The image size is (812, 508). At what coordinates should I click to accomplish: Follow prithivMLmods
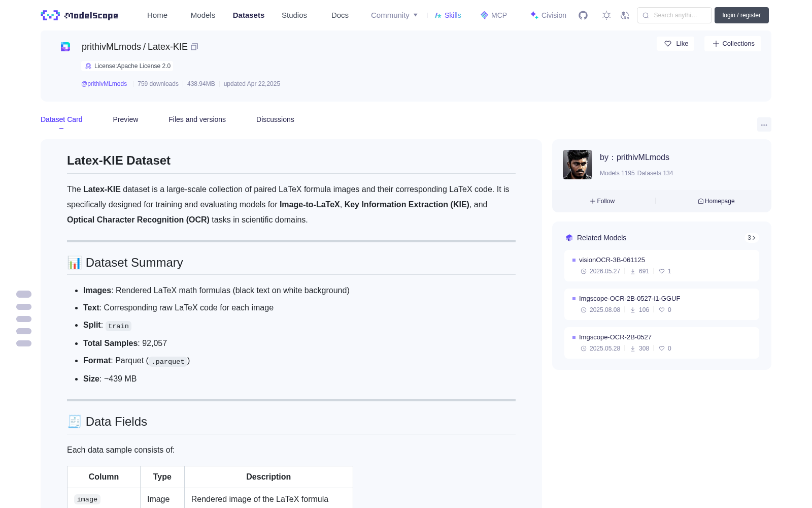tap(602, 201)
